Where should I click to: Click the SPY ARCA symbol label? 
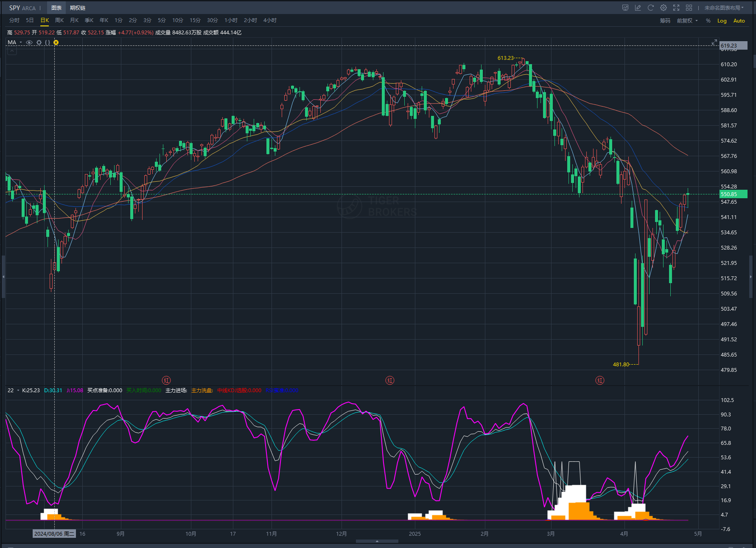point(22,8)
